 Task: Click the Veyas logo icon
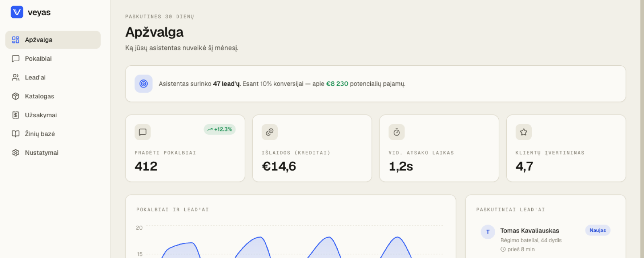17,12
